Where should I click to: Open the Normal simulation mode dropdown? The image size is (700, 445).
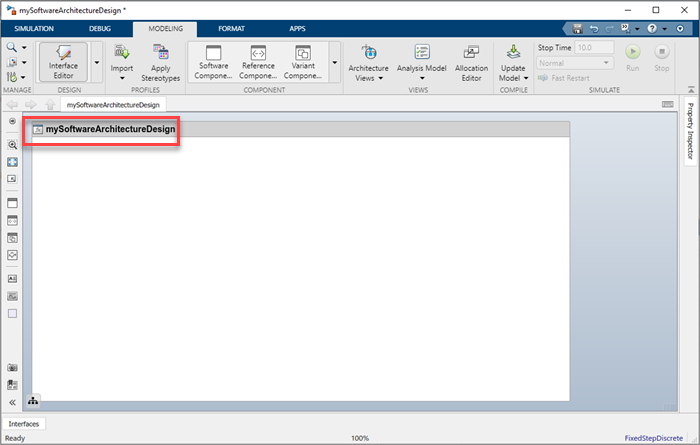[x=575, y=63]
